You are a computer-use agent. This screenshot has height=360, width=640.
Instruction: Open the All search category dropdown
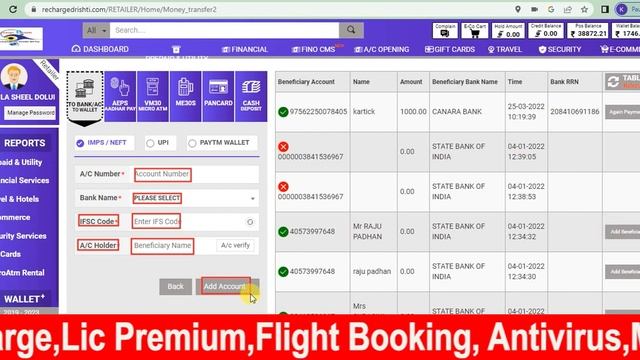[96, 30]
